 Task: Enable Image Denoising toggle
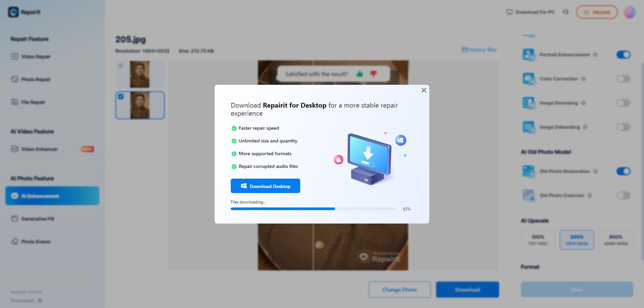(x=624, y=103)
